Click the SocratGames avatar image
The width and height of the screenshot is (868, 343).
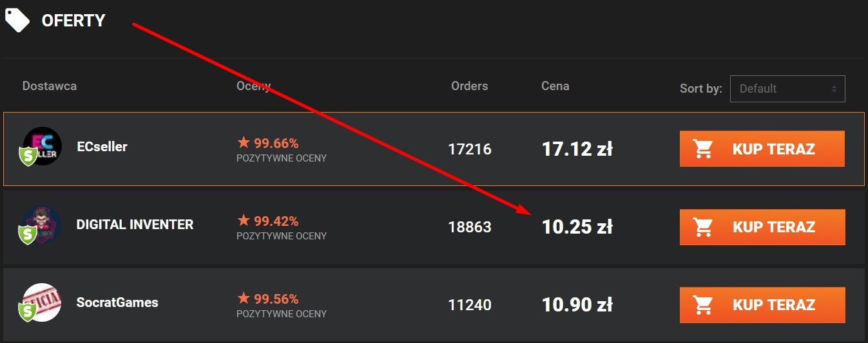tap(43, 302)
